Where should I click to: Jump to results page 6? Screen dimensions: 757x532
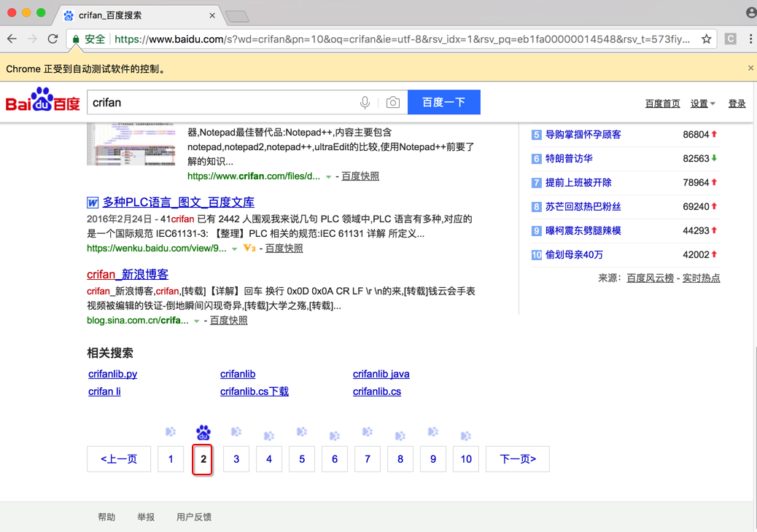(335, 458)
